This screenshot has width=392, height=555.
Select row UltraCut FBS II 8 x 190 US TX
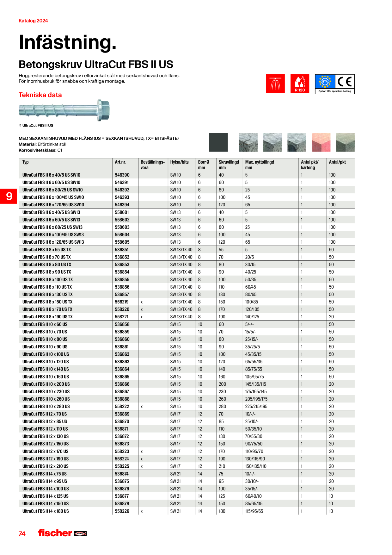187,317
